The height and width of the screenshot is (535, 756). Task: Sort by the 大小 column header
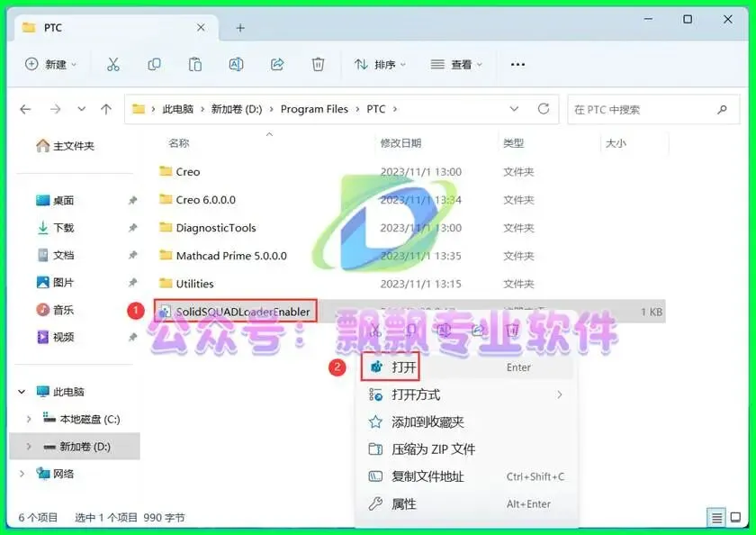tap(616, 143)
